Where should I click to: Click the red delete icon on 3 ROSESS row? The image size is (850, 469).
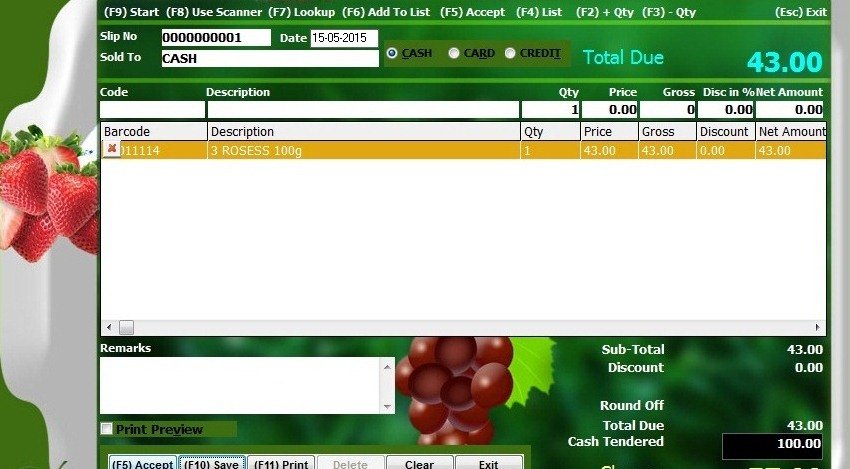click(111, 150)
